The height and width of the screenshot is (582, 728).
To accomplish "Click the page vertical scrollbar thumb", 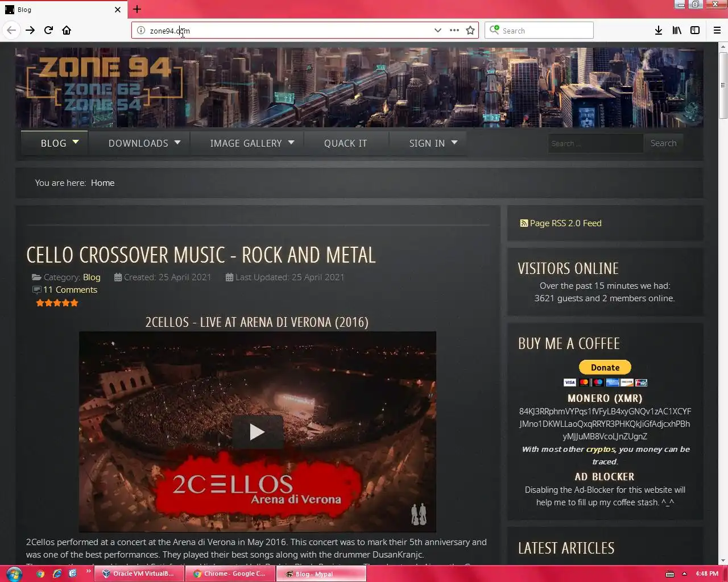I will 723,85.
